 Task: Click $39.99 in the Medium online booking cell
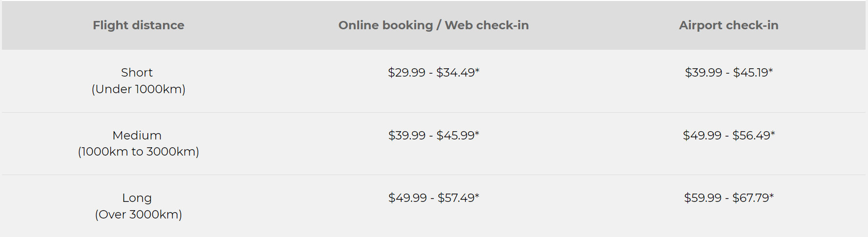click(x=407, y=136)
